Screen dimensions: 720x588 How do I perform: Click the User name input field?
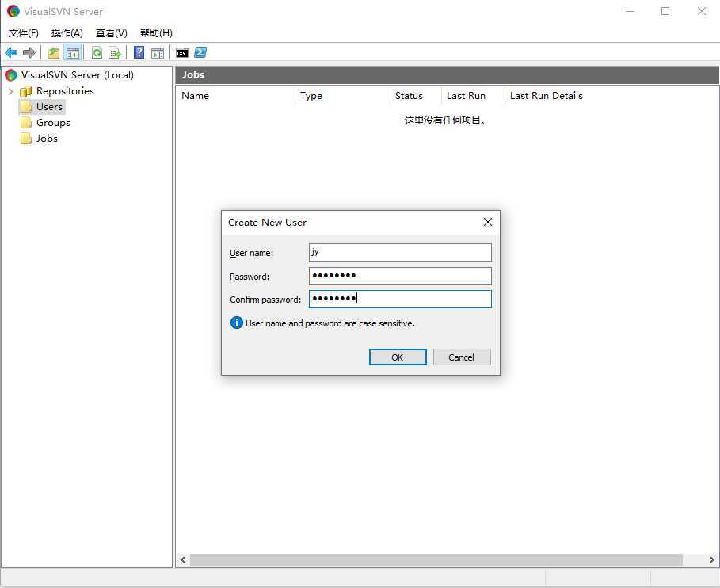click(x=400, y=252)
